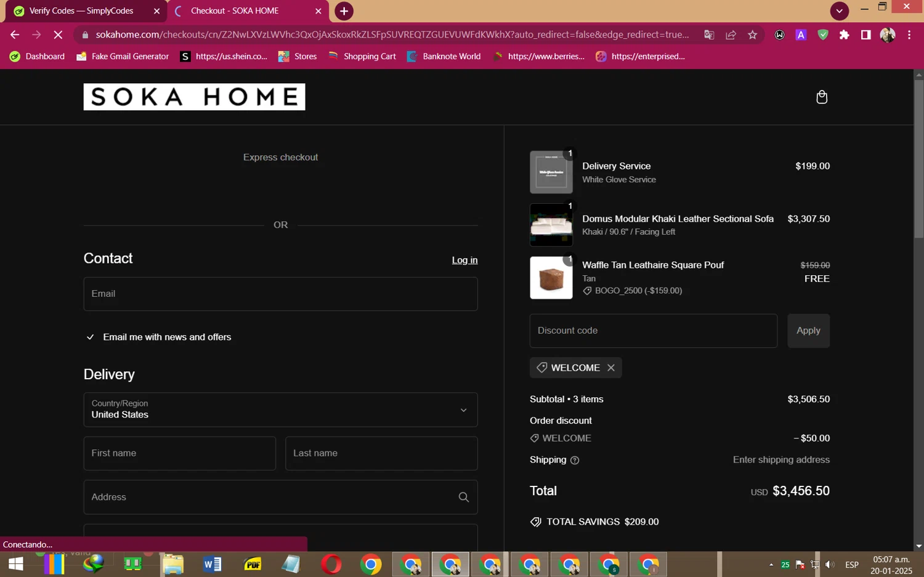Stop loading the page

[x=58, y=35]
